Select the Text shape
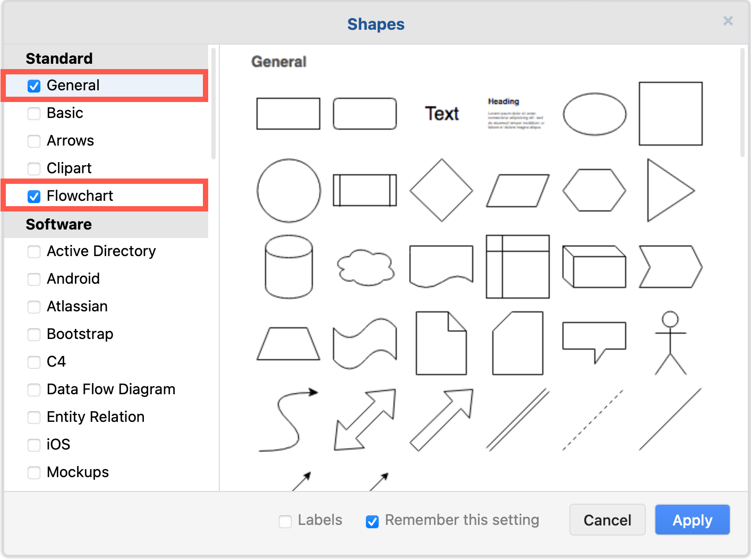 (441, 113)
